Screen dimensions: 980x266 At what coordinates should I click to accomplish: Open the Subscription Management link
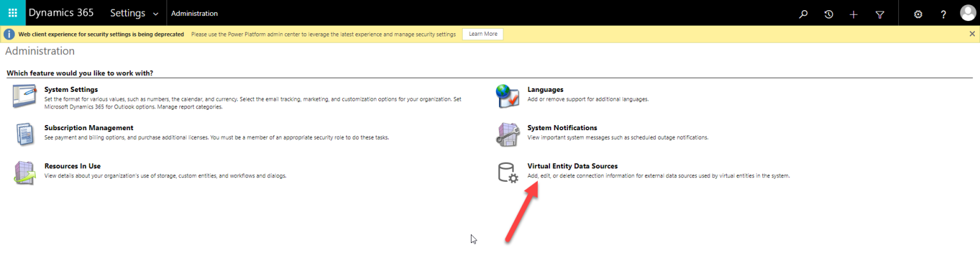(x=89, y=128)
